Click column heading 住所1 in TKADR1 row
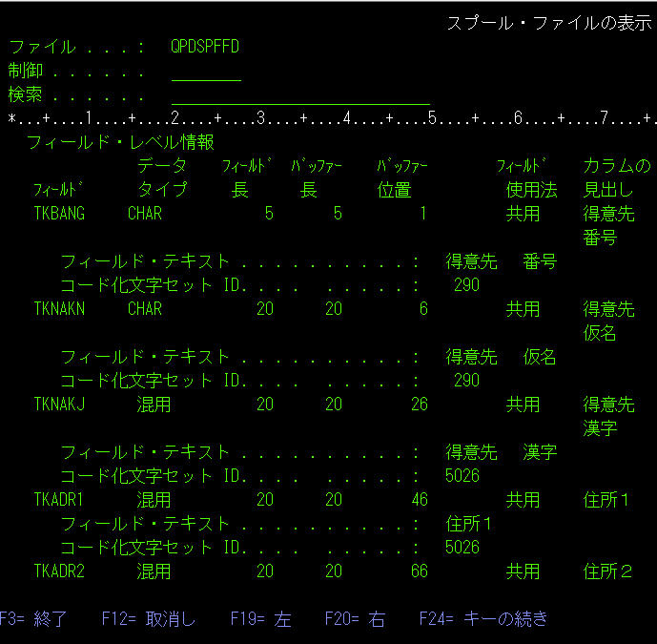657x644 pixels. point(606,500)
